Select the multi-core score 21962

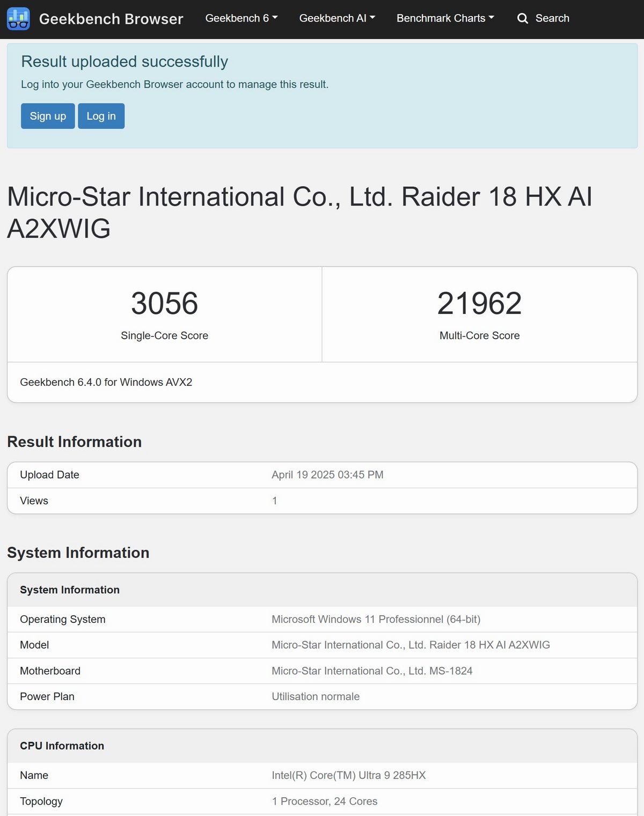(479, 303)
